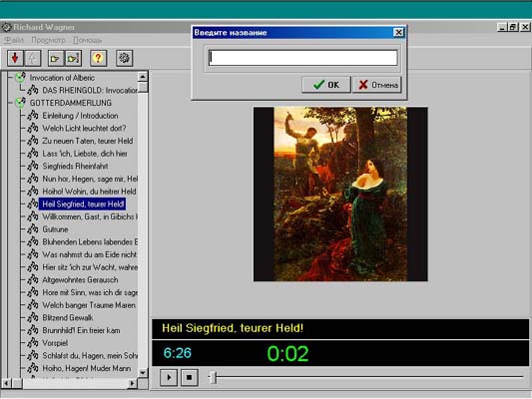Select track Lass 'ich, Liebste, dich hier
The width and height of the screenshot is (532, 399).
85,154
